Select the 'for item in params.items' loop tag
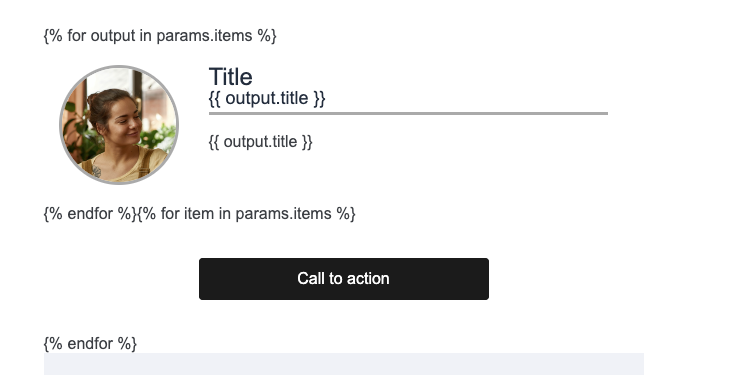This screenshot has height=375, width=734. click(246, 213)
